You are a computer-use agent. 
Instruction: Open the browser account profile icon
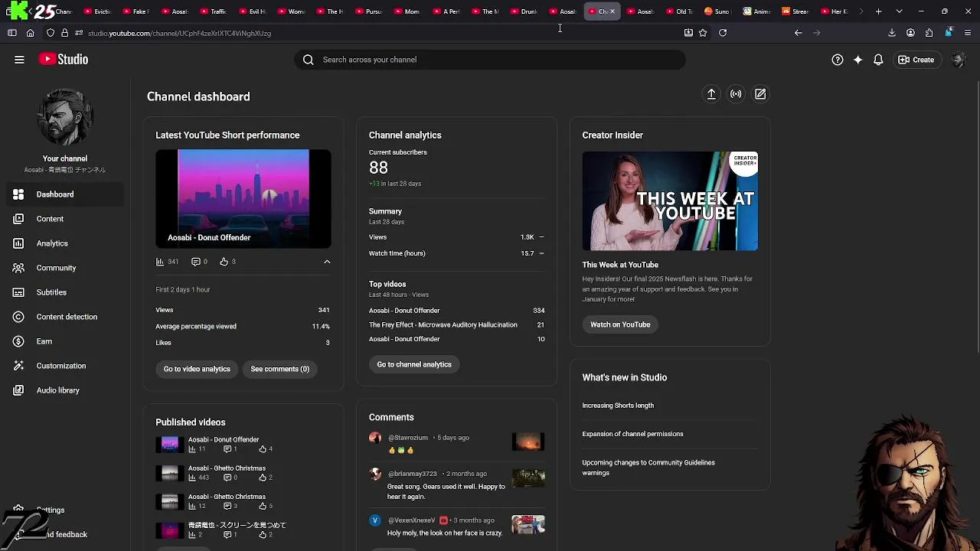point(910,33)
